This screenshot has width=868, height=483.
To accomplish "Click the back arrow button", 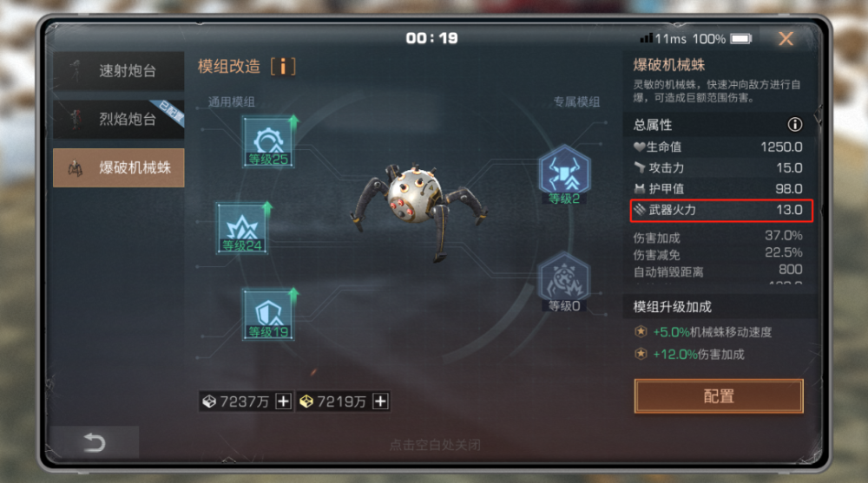I will (95, 442).
